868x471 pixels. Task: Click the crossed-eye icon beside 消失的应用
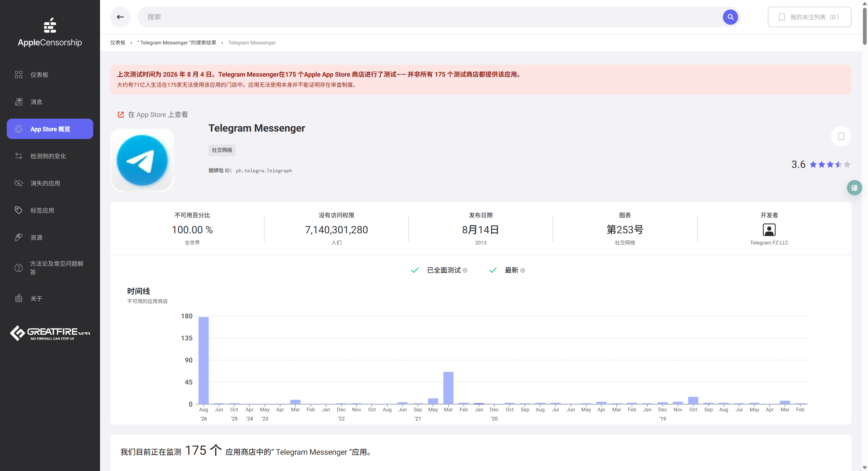19,183
